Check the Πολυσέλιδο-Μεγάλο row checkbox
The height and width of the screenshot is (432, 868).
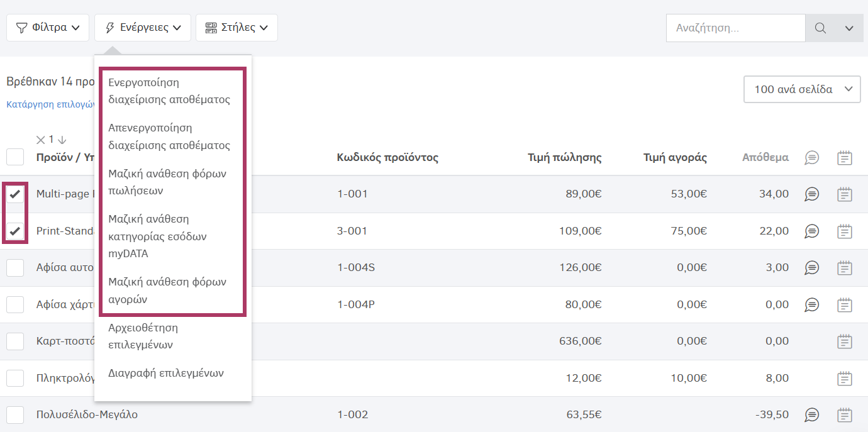click(15, 415)
